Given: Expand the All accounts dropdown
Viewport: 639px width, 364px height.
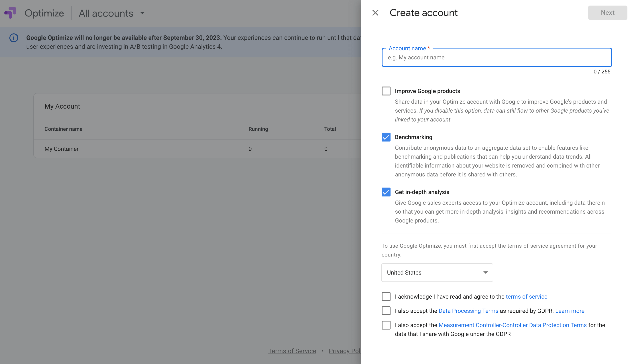Looking at the screenshot, I should coord(112,13).
